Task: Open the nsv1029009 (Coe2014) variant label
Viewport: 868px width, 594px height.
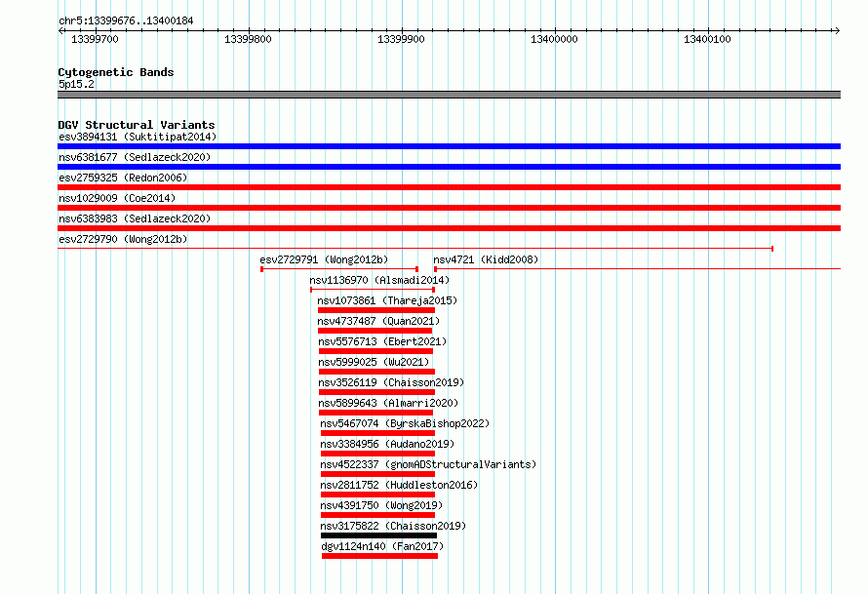Action: tap(117, 198)
